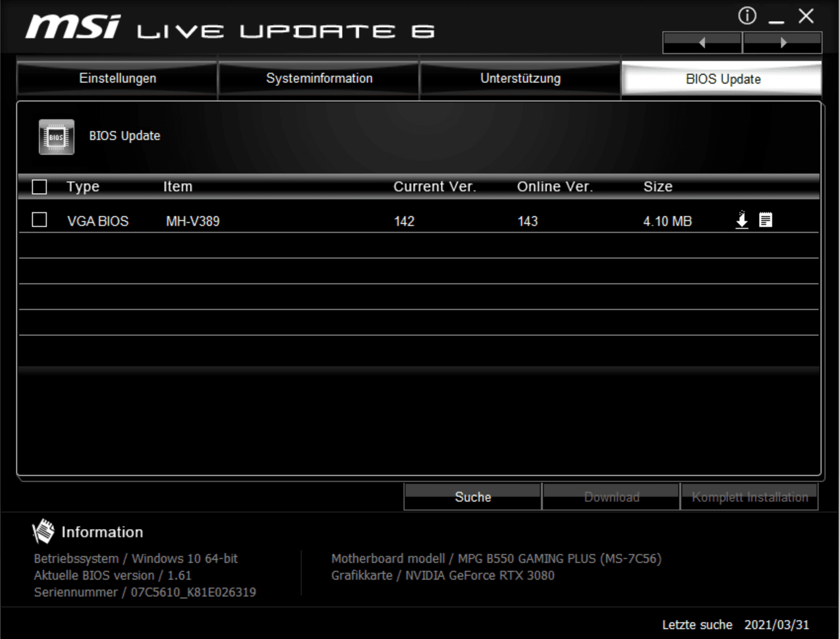This screenshot has width=840, height=639.
Task: Click current version value 142
Action: coord(404,221)
